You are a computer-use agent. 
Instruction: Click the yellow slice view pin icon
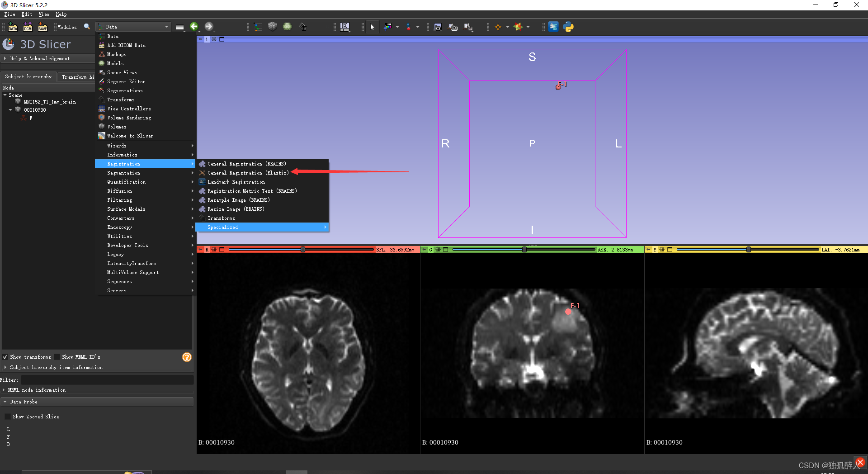coord(648,250)
